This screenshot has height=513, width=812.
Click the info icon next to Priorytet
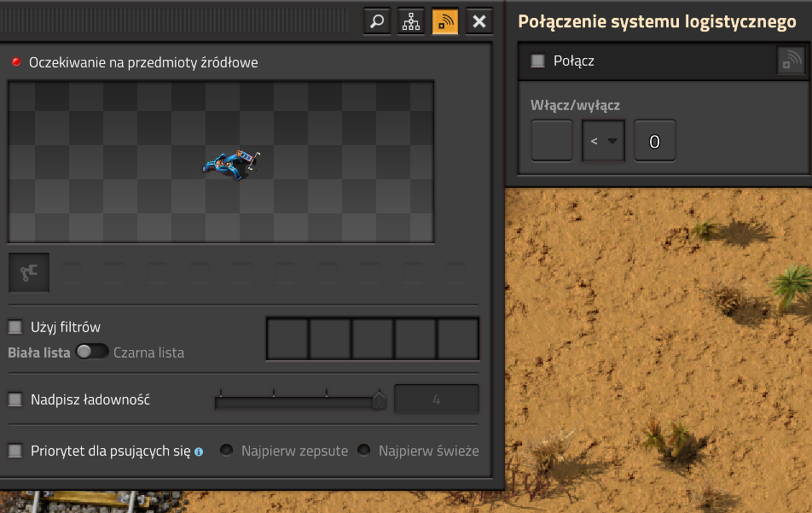click(x=199, y=452)
